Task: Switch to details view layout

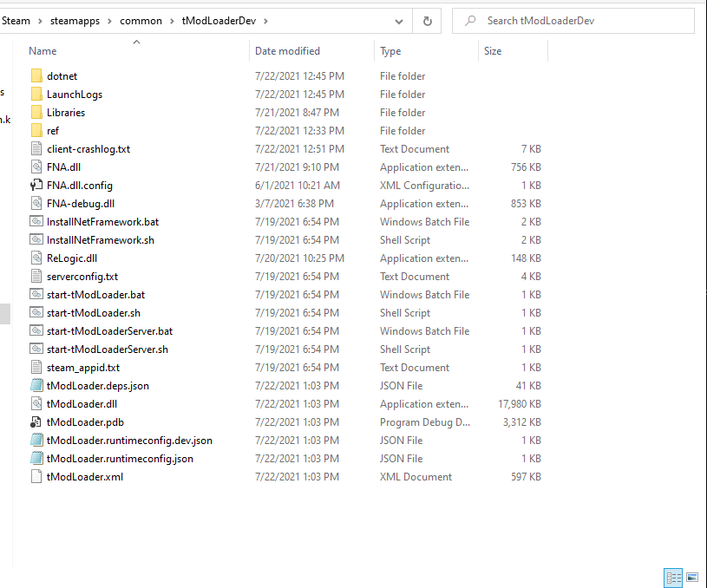Action: [x=673, y=578]
